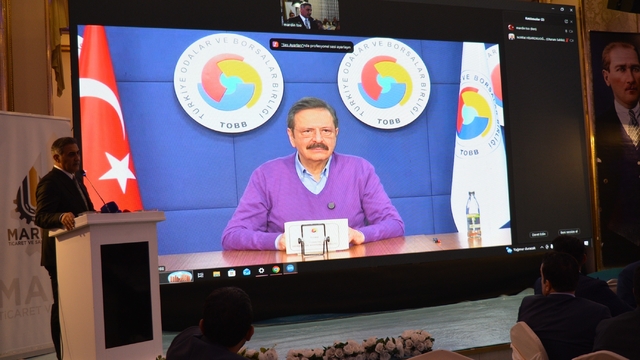Open Settings gear on the taskbar

click(x=261, y=270)
